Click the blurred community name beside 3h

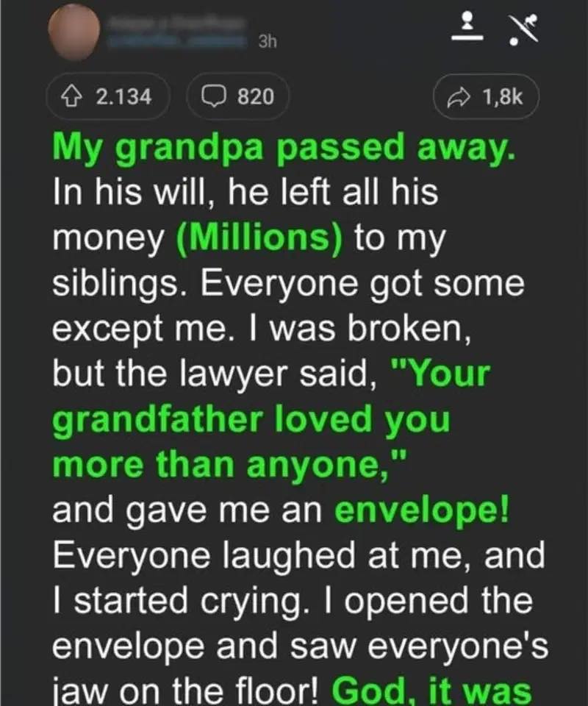coord(176,43)
